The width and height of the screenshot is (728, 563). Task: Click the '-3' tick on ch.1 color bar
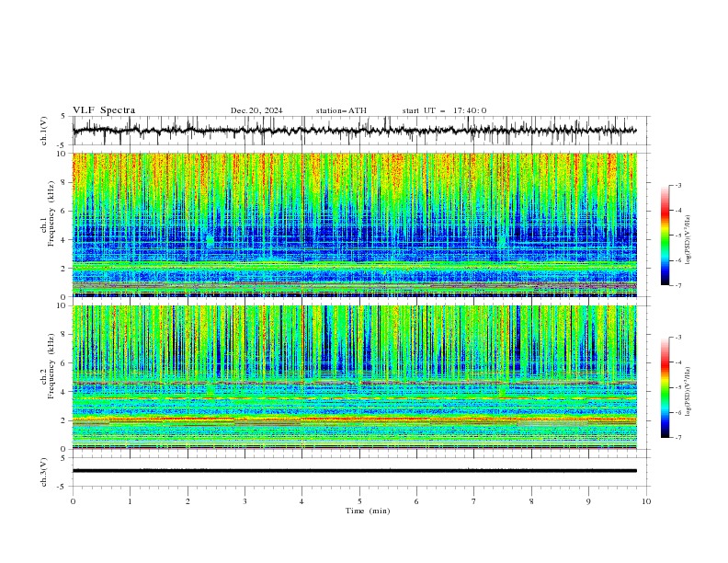click(x=678, y=185)
